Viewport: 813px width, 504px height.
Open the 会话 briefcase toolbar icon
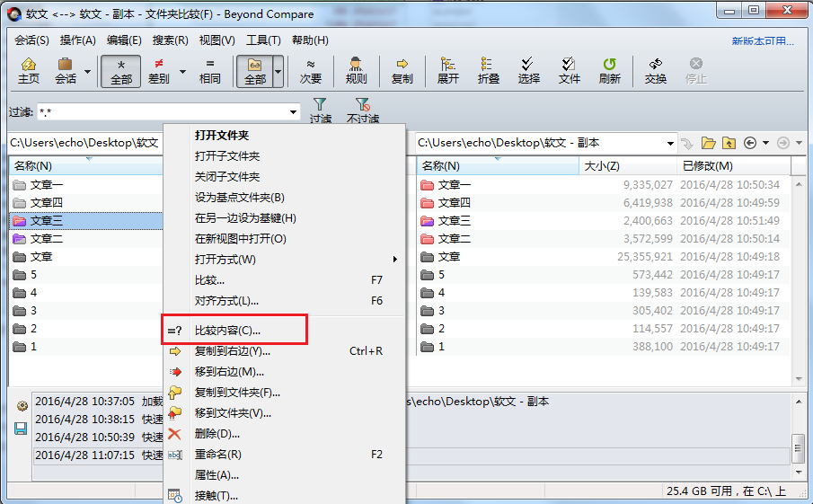(66, 71)
